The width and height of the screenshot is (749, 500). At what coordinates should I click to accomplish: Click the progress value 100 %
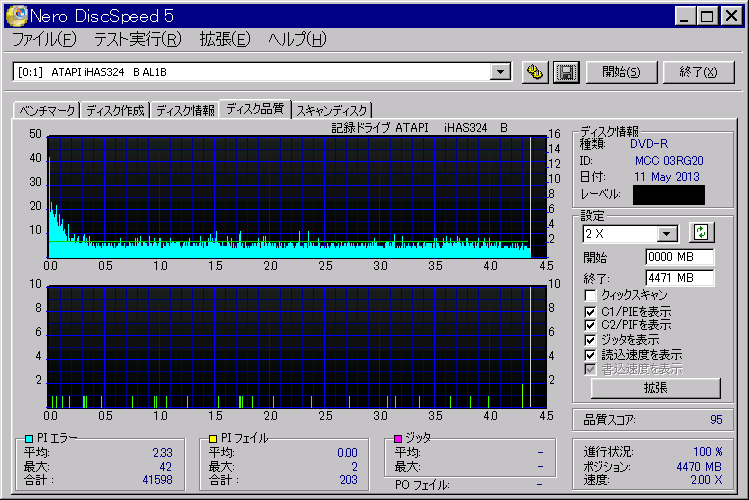click(708, 452)
